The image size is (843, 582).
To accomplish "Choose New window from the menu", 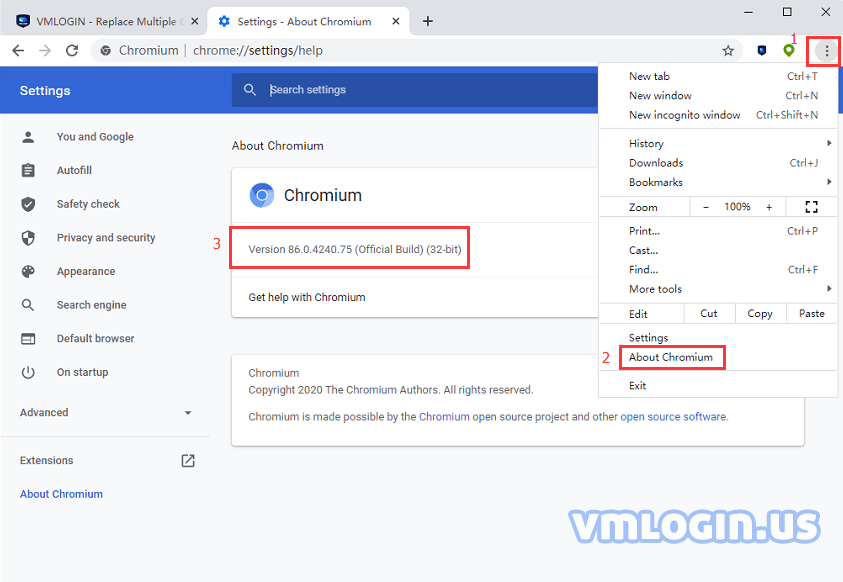I will (718, 96).
